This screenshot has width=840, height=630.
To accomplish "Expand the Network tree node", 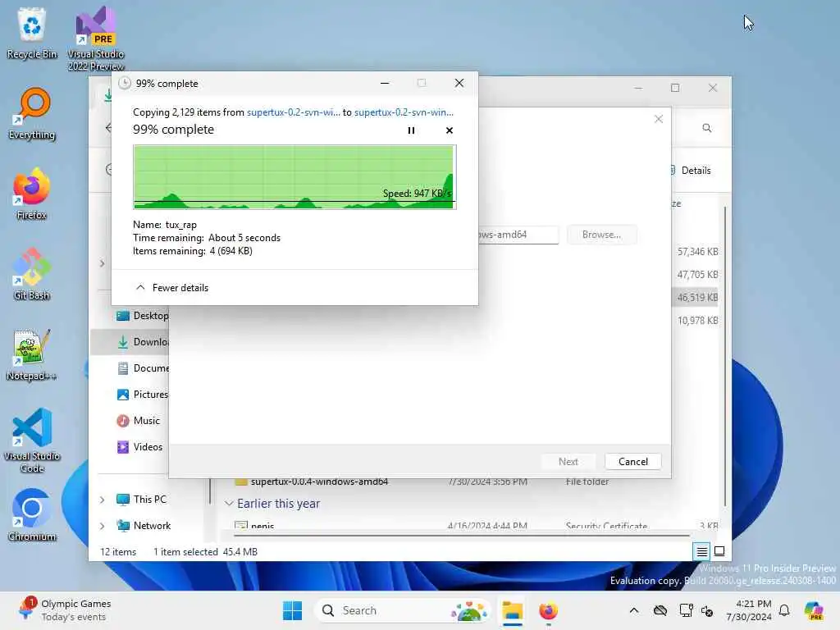I will [x=103, y=526].
